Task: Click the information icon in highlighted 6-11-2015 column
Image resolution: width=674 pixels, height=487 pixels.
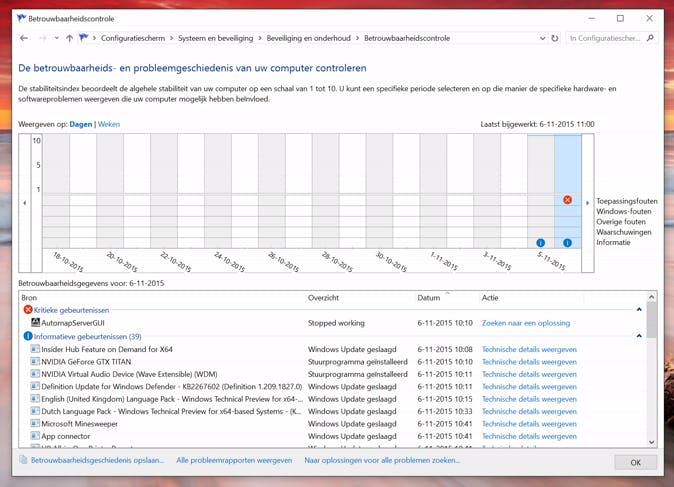Action: tap(567, 243)
